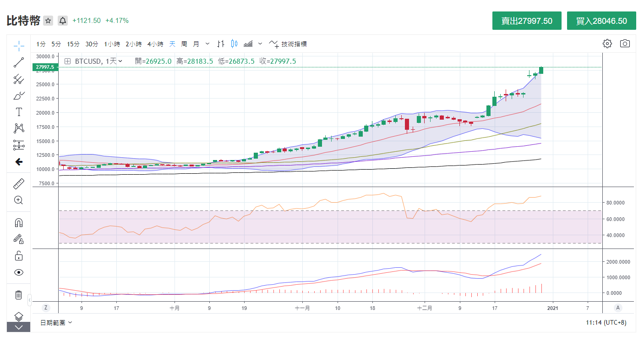This screenshot has width=644, height=337.
Task: Toggle lock all drawings padlock
Action: (19, 256)
